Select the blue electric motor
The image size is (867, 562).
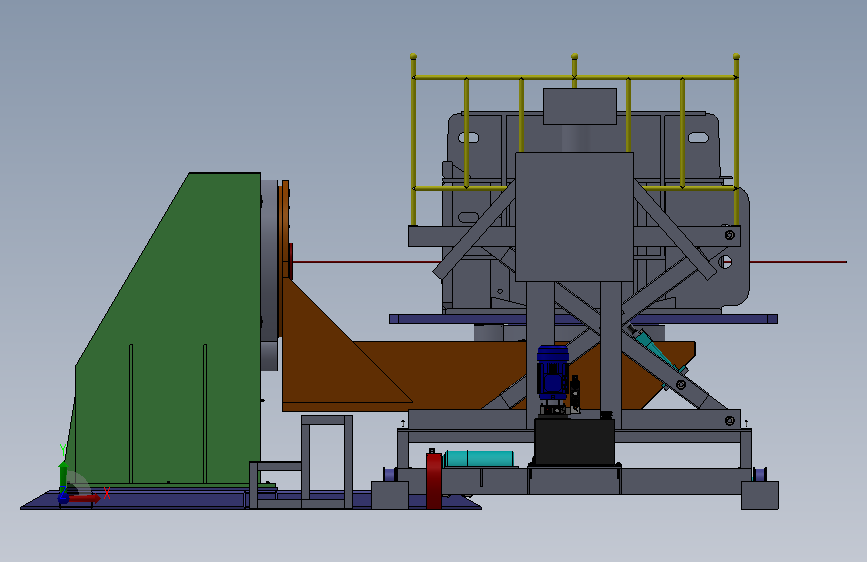pyautogui.click(x=553, y=372)
